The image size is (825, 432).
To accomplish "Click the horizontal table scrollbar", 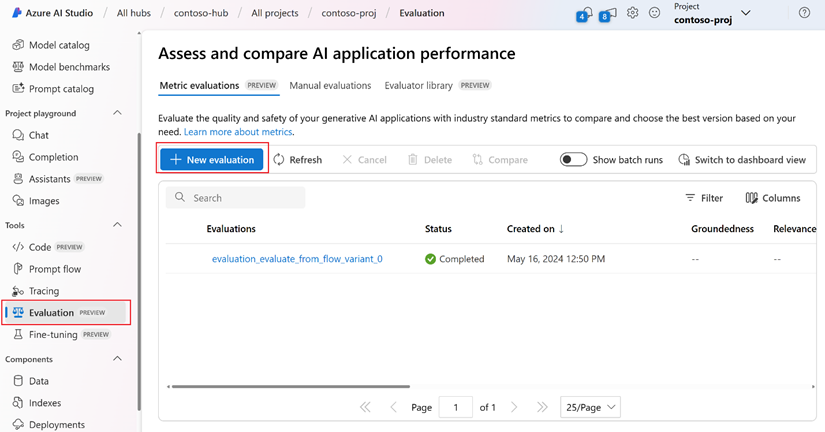I will click(291, 386).
